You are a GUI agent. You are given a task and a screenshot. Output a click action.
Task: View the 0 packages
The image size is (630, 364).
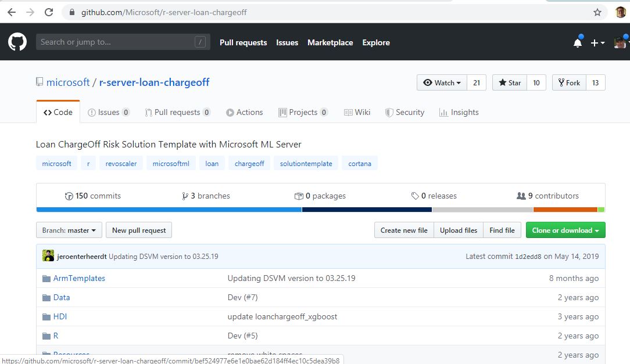tap(320, 196)
